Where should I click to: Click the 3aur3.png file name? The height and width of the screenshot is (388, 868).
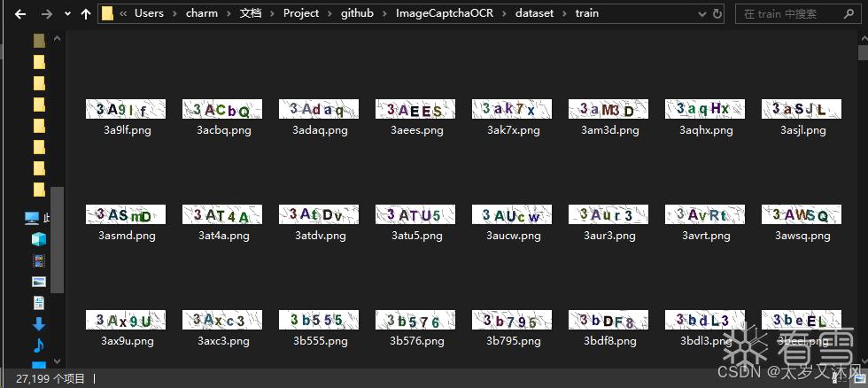click(x=609, y=236)
